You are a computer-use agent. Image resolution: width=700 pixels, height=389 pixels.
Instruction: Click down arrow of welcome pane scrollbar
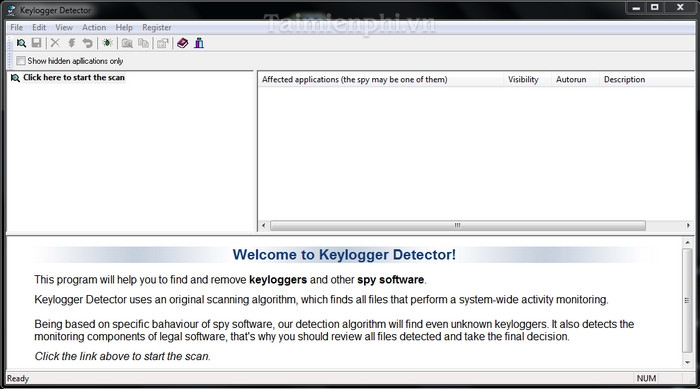point(688,363)
